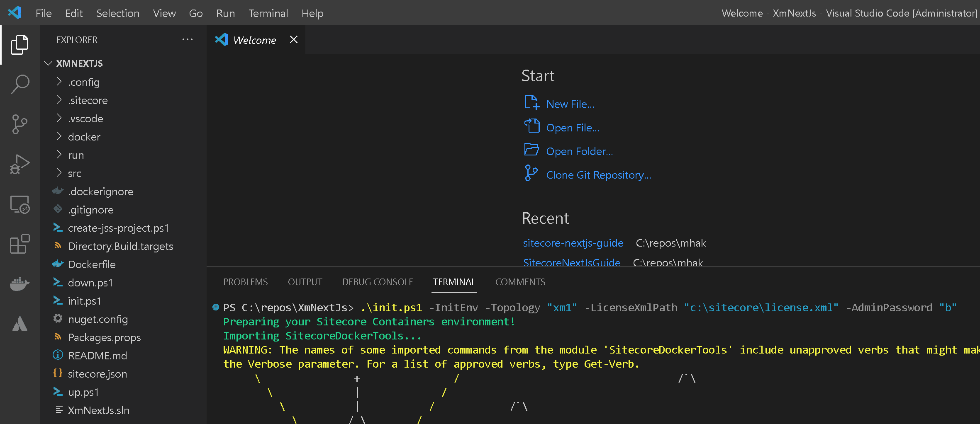This screenshot has width=980, height=424.
Task: Open the Selection menu
Action: coord(118,13)
